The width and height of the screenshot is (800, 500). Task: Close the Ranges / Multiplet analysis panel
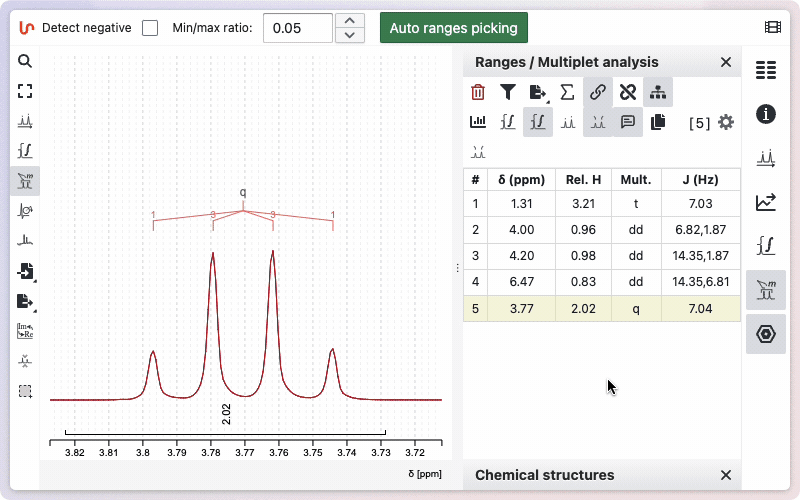click(726, 62)
